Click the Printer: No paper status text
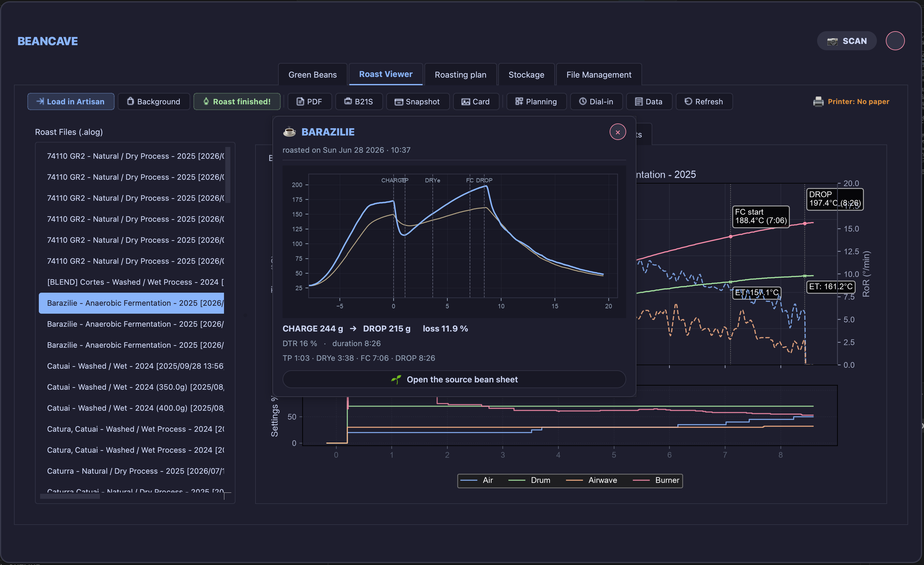Image resolution: width=924 pixels, height=565 pixels. tap(858, 101)
